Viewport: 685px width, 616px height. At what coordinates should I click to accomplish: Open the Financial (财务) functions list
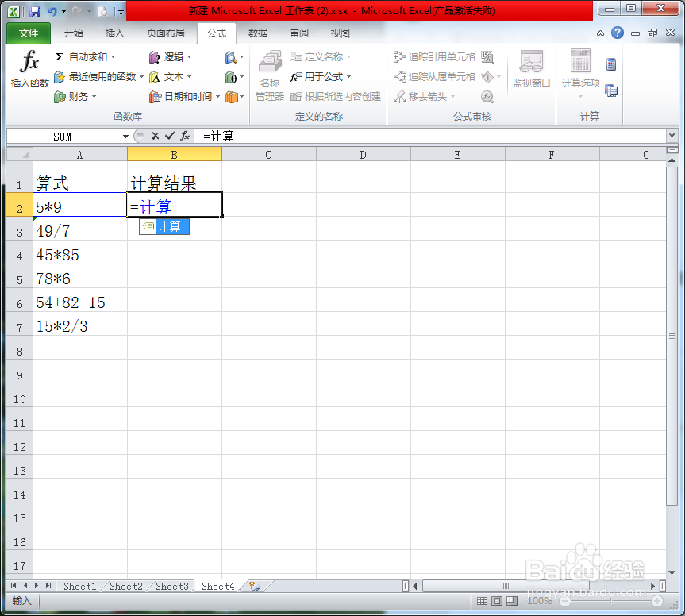point(75,97)
